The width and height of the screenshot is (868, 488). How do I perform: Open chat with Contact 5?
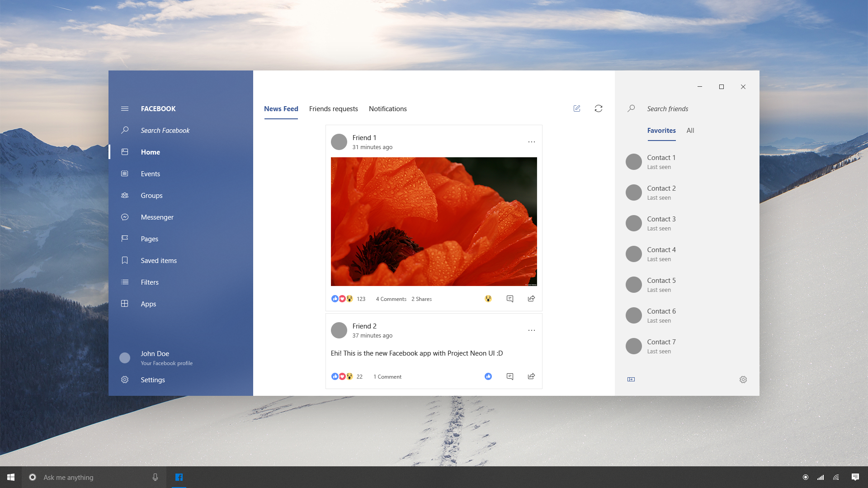pyautogui.click(x=687, y=285)
